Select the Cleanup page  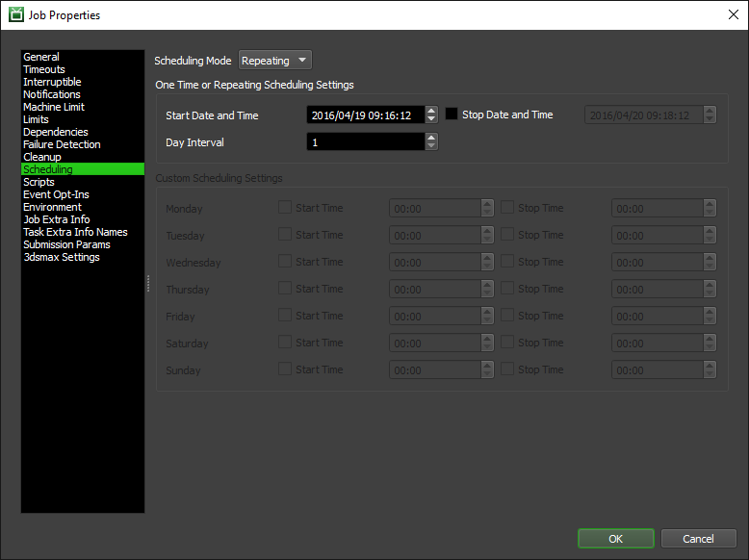pyautogui.click(x=83, y=157)
